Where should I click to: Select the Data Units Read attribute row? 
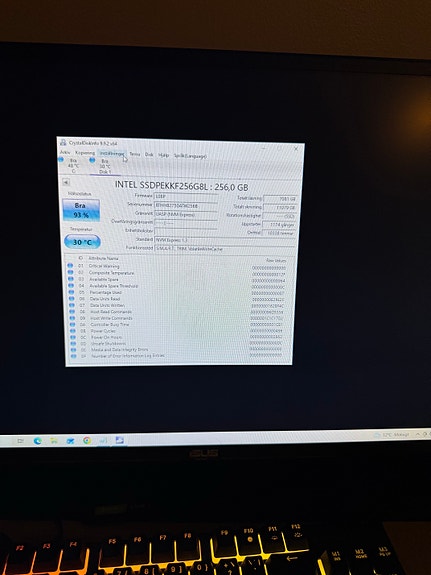(177, 299)
